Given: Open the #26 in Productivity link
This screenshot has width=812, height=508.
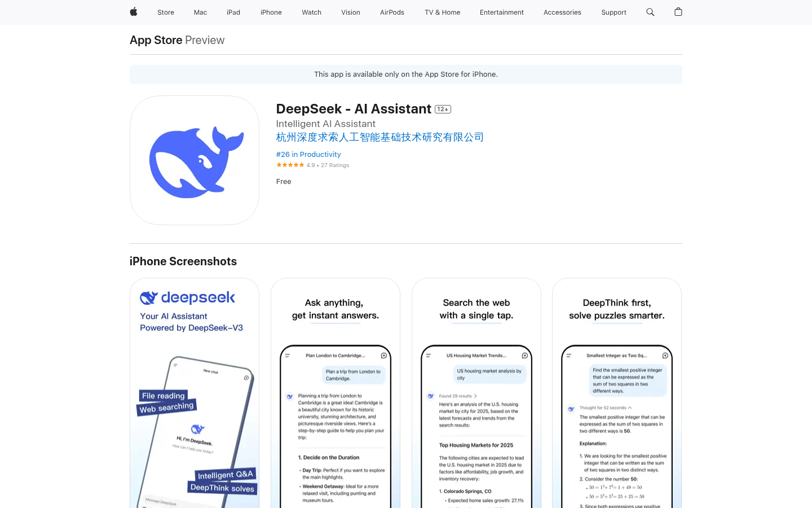Looking at the screenshot, I should pos(308,154).
